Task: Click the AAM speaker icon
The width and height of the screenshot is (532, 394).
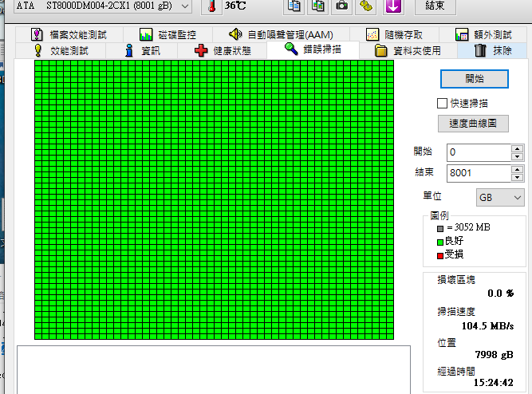Action: tap(235, 34)
